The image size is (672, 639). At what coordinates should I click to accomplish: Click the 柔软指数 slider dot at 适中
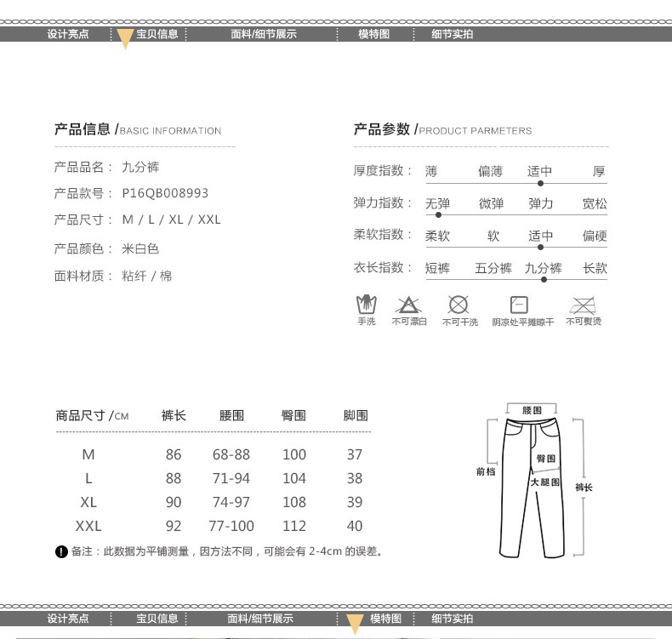tap(540, 248)
